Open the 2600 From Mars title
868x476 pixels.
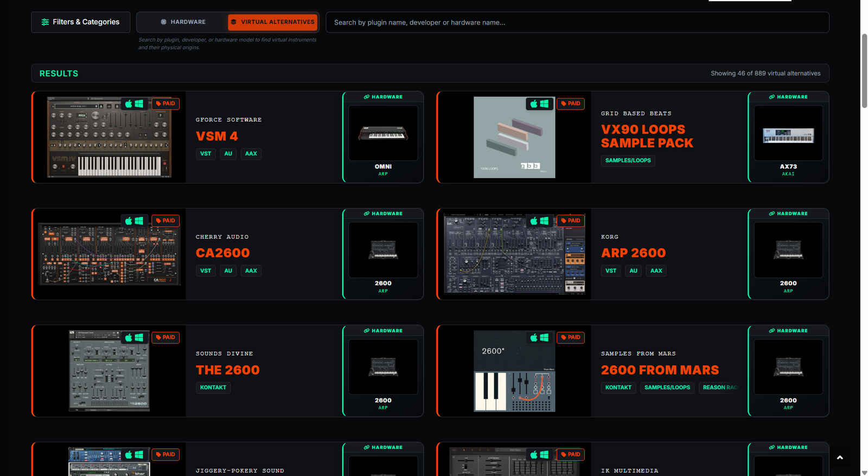pos(660,370)
